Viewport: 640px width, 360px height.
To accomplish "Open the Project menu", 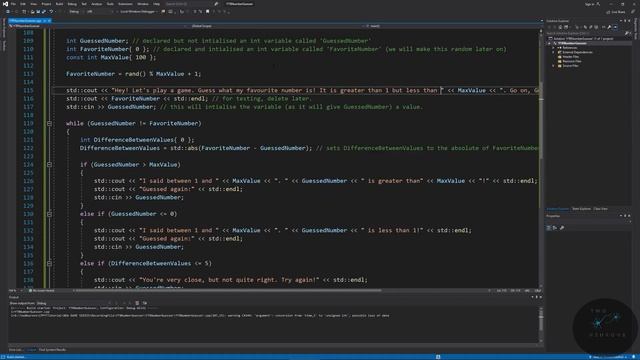I will pyautogui.click(x=46, y=4).
